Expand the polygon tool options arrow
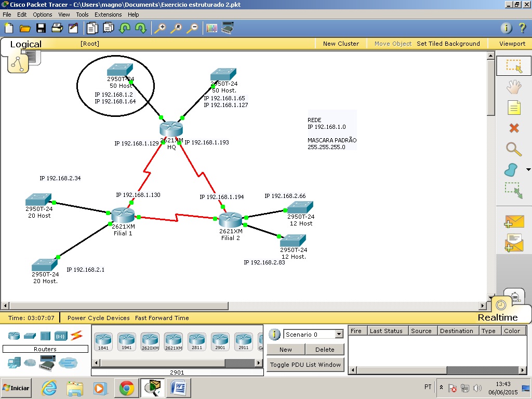Screen dimensions: 532x399 [528, 169]
